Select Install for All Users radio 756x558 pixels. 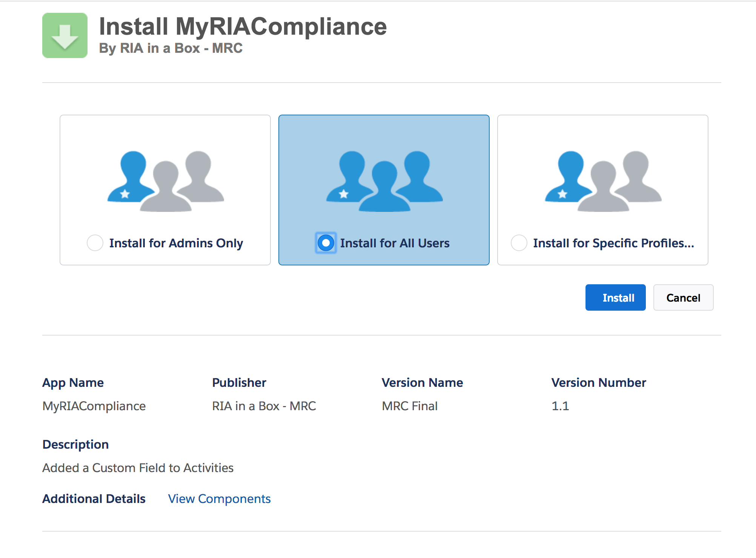click(326, 243)
